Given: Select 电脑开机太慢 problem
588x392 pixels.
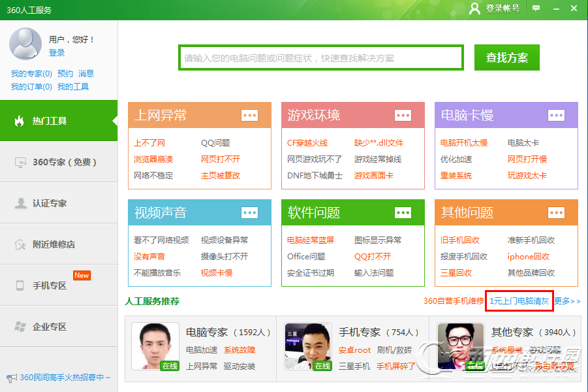Looking at the screenshot, I should [463, 143].
